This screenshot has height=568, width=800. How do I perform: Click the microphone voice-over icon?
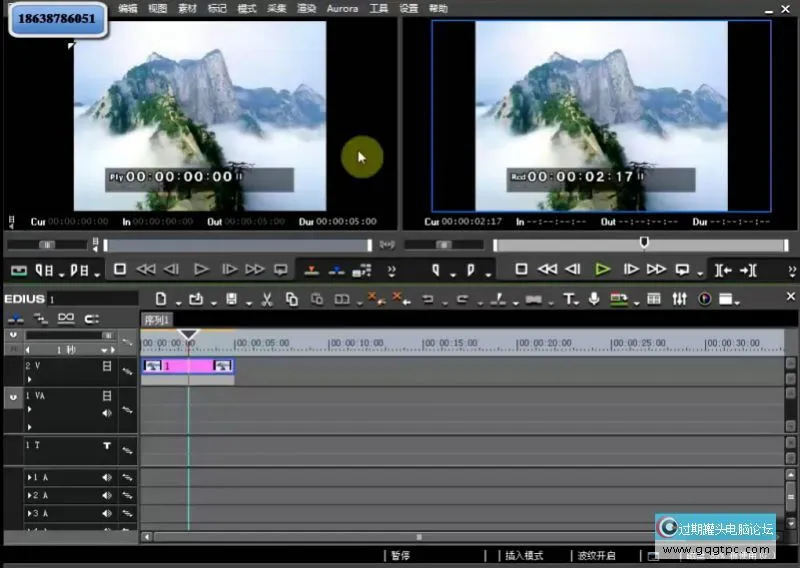click(594, 299)
